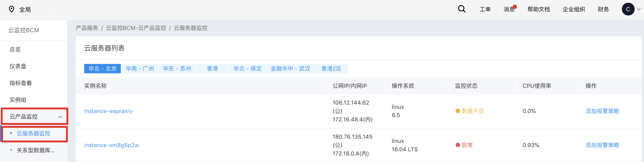644x162 pixels.
Task: Switch to the 香港2区 tab
Action: [331, 68]
